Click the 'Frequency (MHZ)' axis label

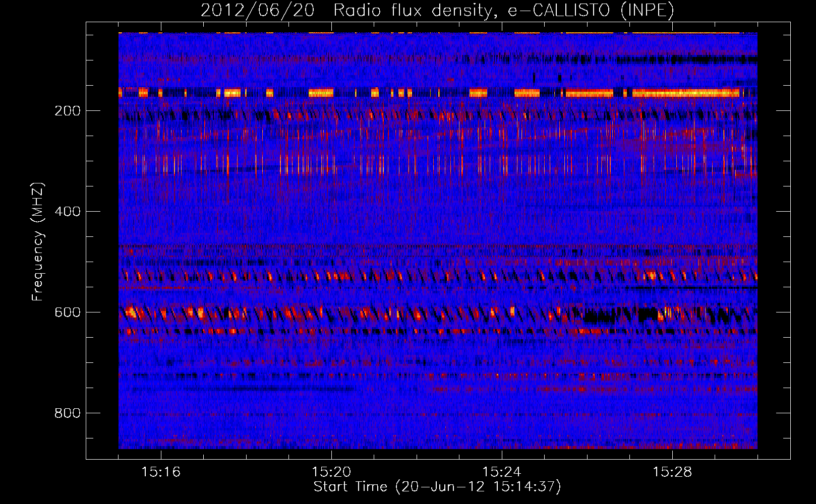tap(38, 242)
